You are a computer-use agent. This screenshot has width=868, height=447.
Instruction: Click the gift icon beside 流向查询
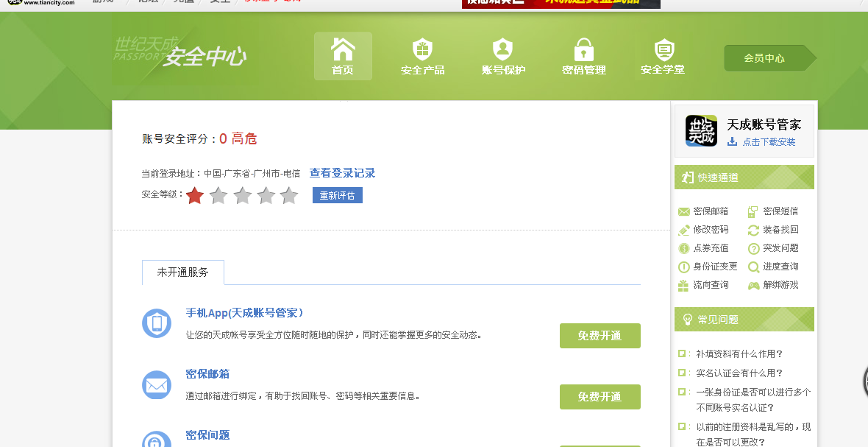pos(683,285)
